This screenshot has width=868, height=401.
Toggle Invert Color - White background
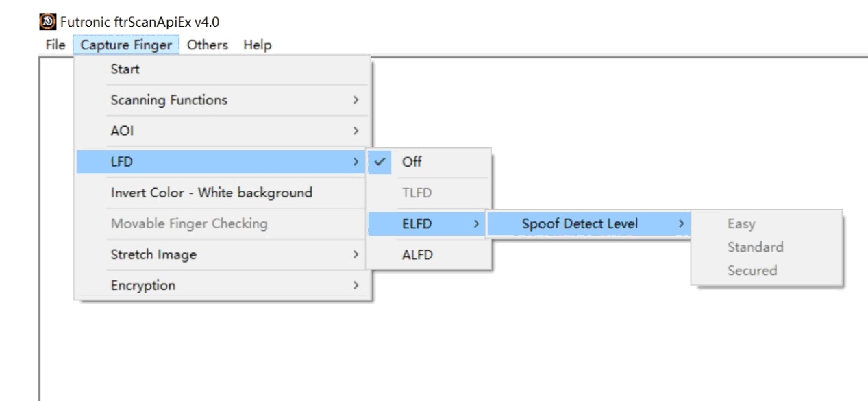[223, 193]
